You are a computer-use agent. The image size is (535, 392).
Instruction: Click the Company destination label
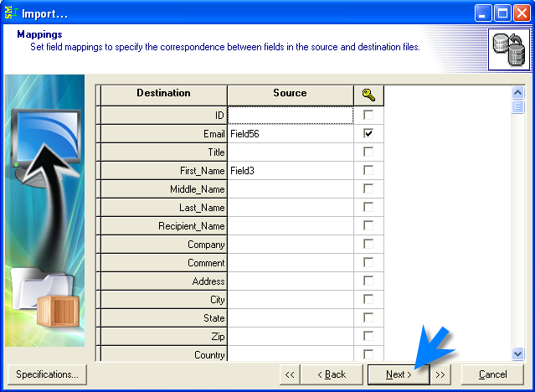(206, 245)
